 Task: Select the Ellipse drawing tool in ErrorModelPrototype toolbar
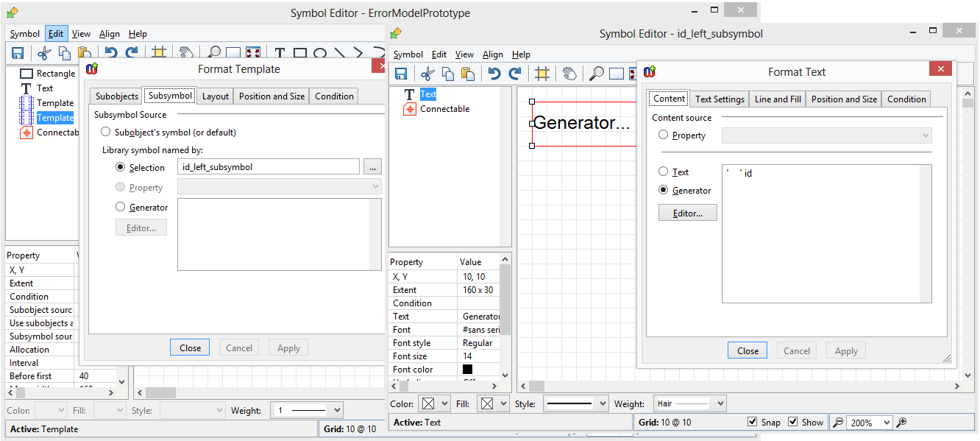click(320, 54)
